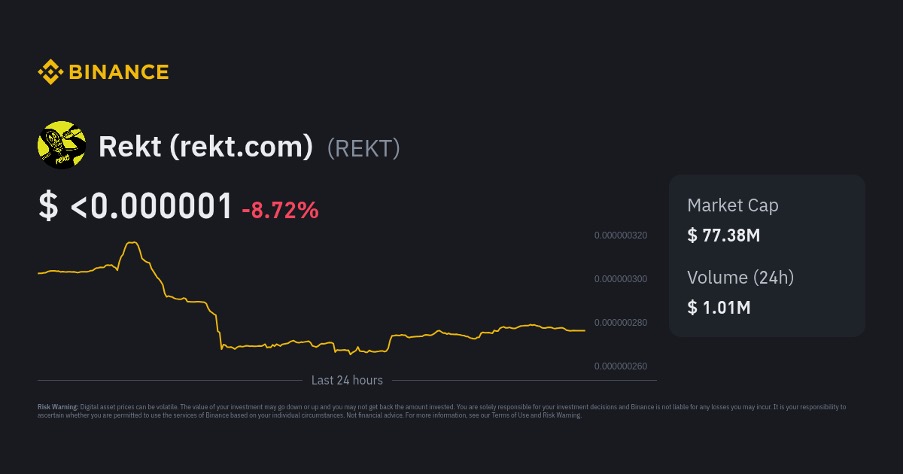Viewport: 904px width, 474px height.
Task: Click the Market Cap label
Action: [732, 205]
